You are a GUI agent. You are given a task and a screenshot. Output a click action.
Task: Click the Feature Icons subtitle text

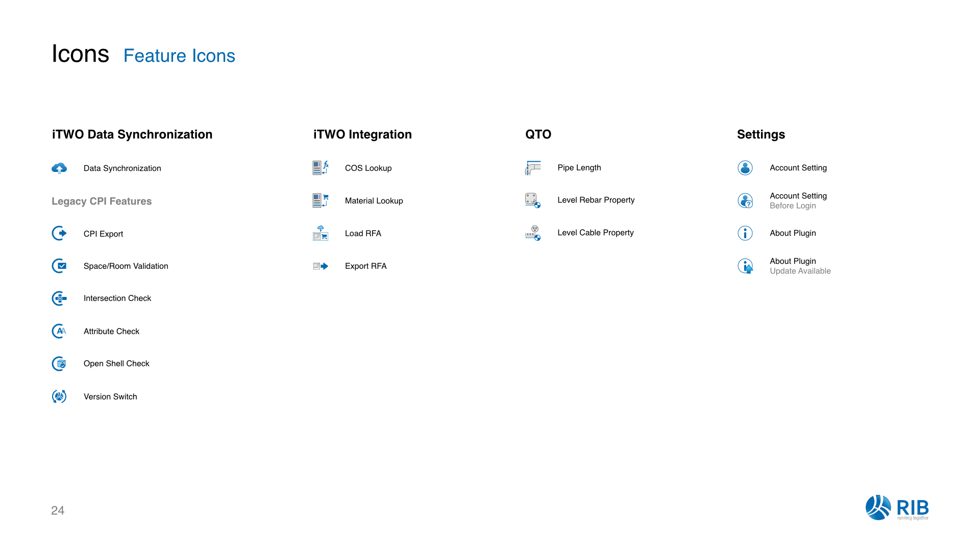pos(179,56)
